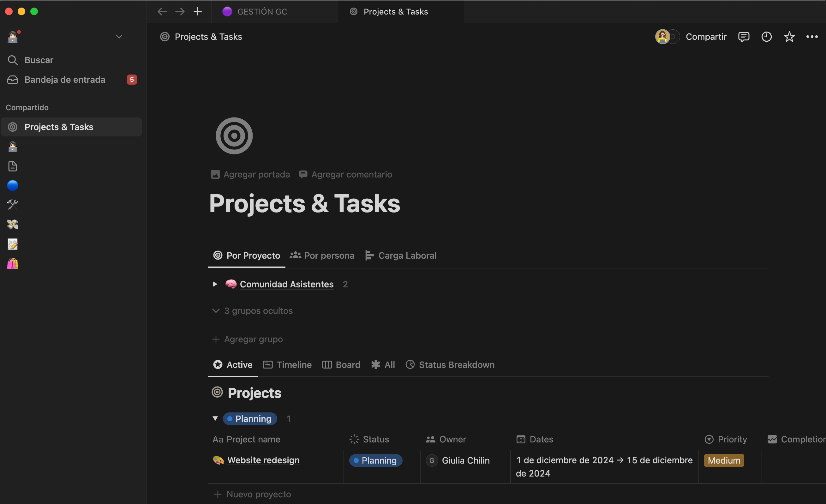Switch to the Status Breakdown view
This screenshot has width=826, height=504.
[x=450, y=364]
